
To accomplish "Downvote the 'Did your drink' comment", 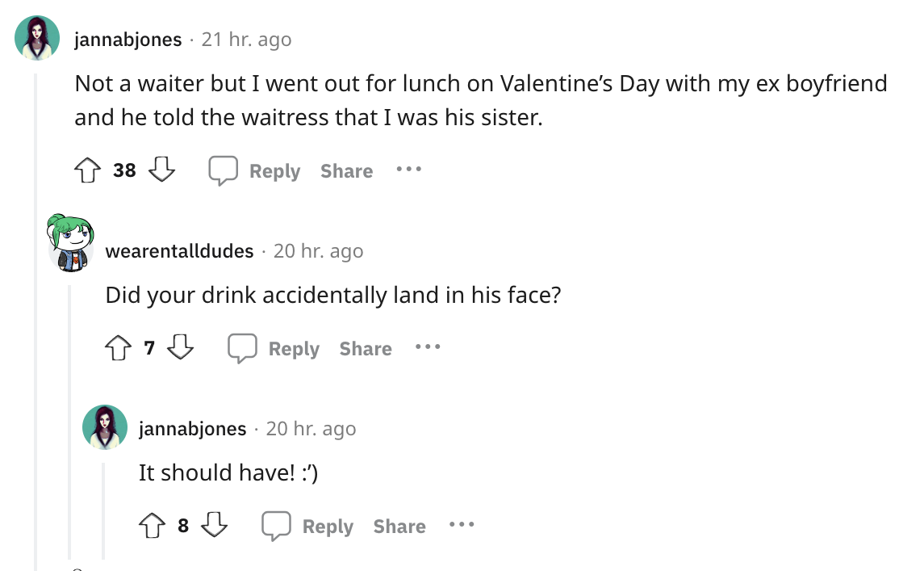I will (182, 348).
